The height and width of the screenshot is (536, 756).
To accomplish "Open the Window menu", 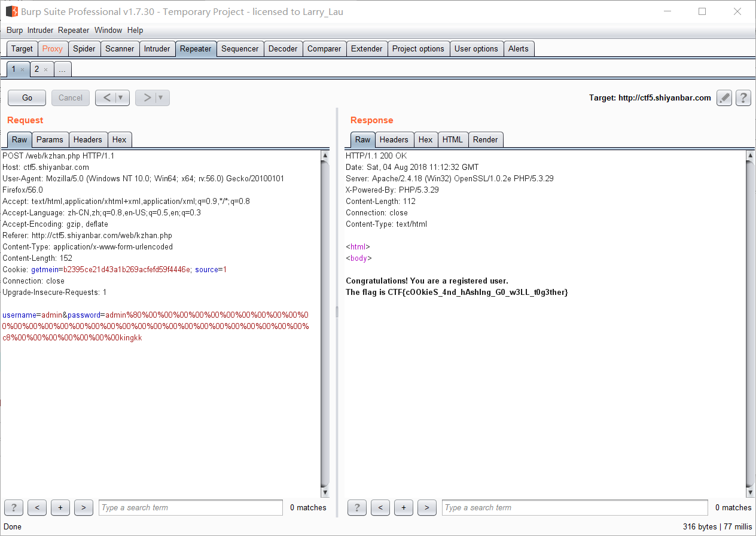I will pos(108,30).
